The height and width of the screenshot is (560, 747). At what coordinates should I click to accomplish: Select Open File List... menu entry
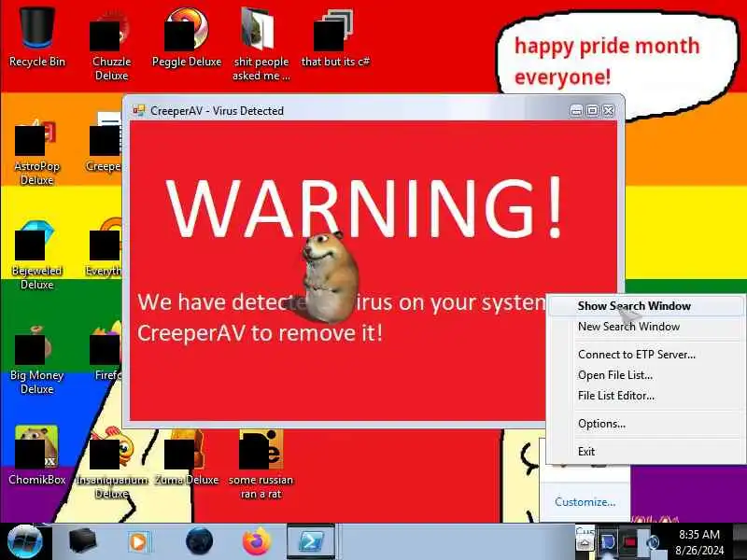pos(645,375)
